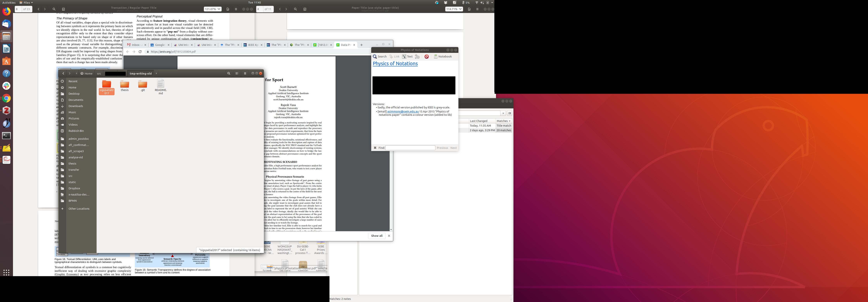
Task: Go to next page in left PDF viewer
Action: (x=45, y=9)
